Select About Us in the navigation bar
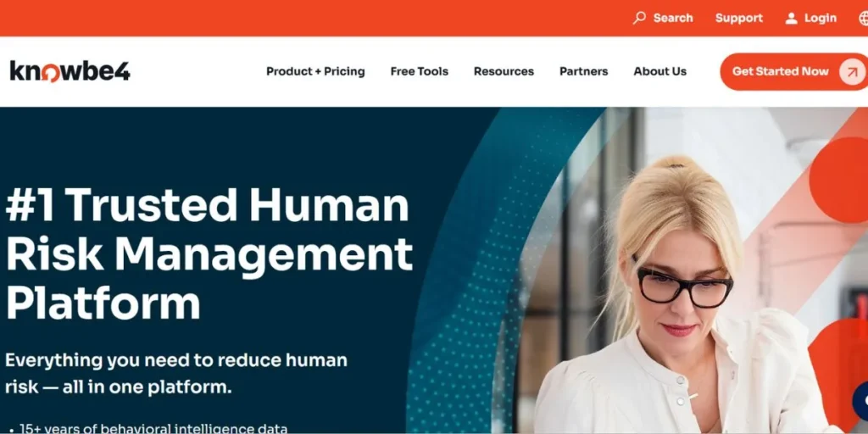Screen dimensions: 868x434 click(659, 71)
